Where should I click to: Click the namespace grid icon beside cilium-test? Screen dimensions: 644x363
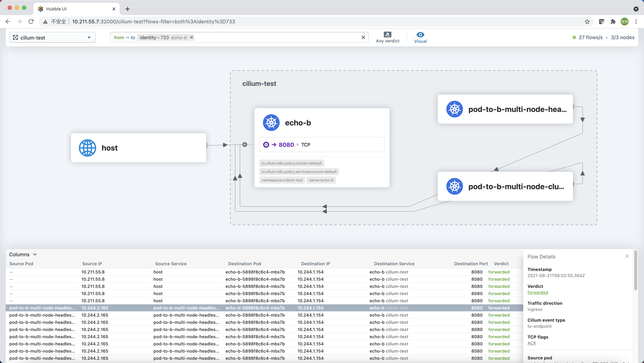(15, 37)
